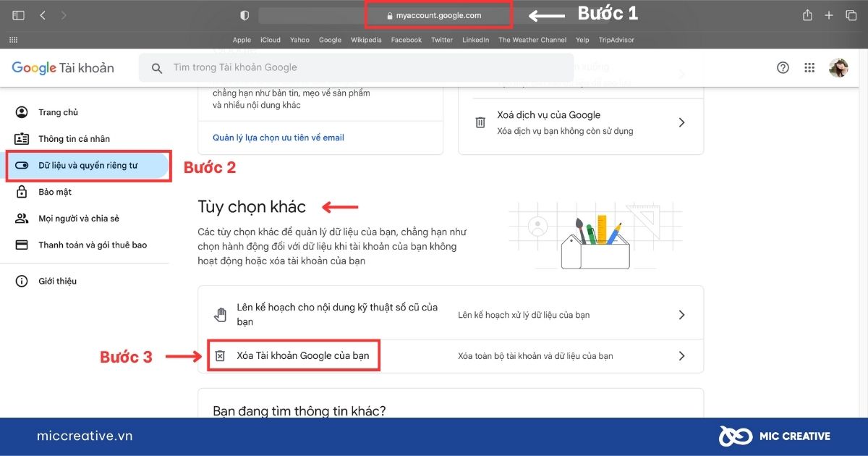Open the TripAdvisor bookmark
Screen dimensions: 868x456
(616, 40)
